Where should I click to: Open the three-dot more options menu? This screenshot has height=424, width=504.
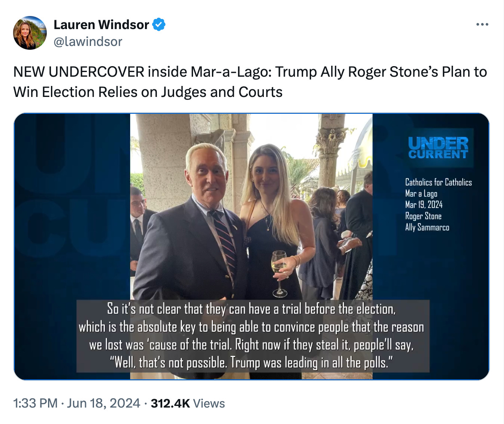[482, 24]
